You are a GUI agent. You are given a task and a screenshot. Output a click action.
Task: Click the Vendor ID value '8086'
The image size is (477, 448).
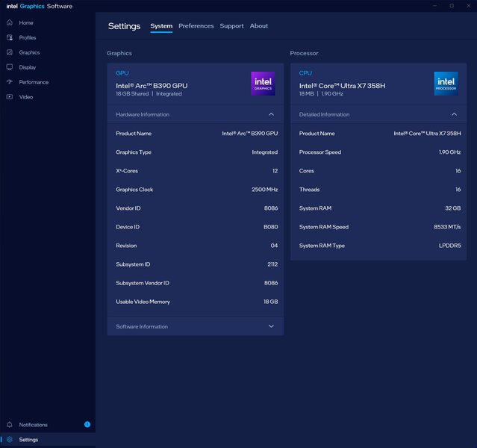coord(271,208)
